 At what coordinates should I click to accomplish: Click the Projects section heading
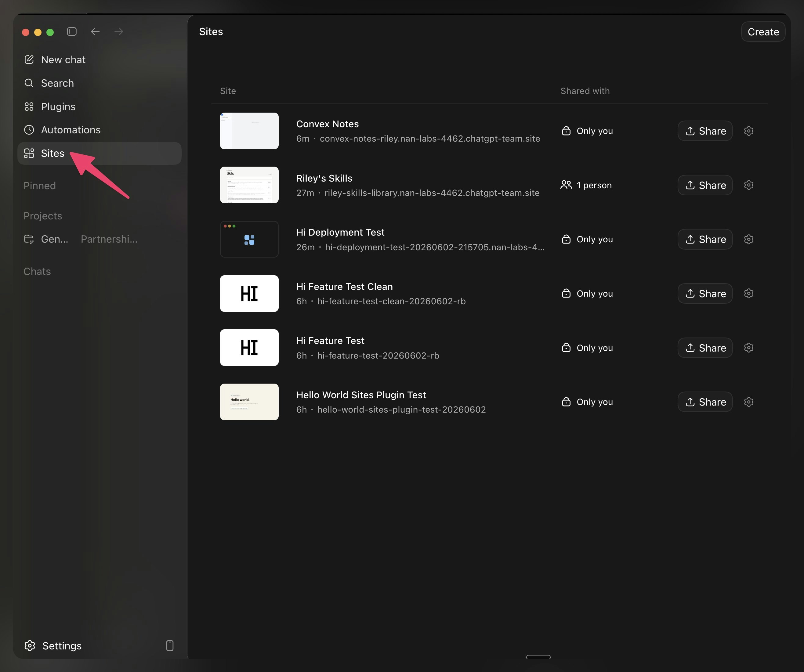point(43,216)
